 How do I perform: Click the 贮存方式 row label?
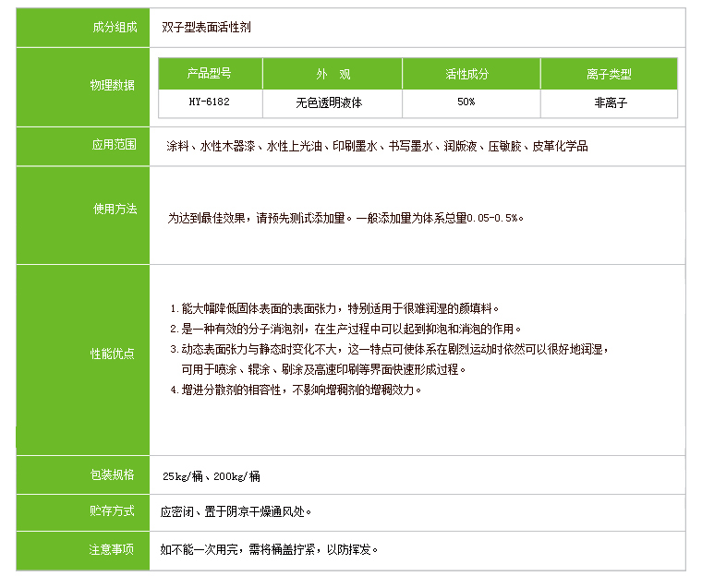pyautogui.click(x=113, y=510)
